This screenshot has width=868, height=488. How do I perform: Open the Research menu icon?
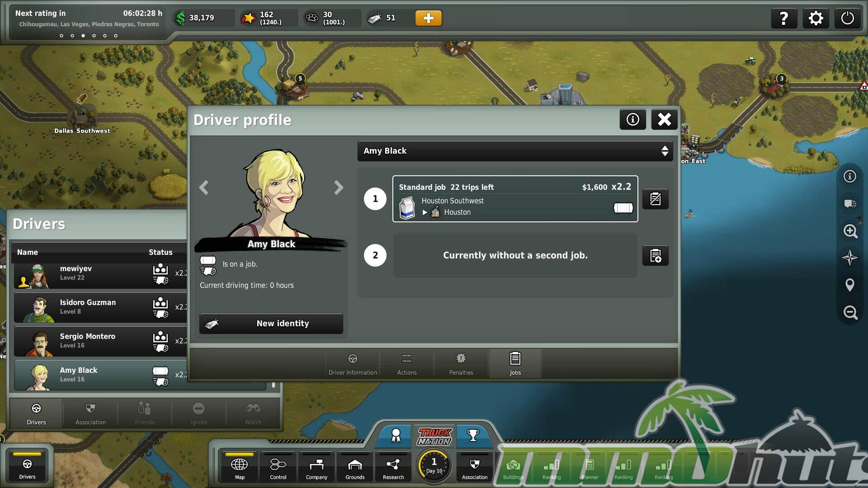click(393, 469)
